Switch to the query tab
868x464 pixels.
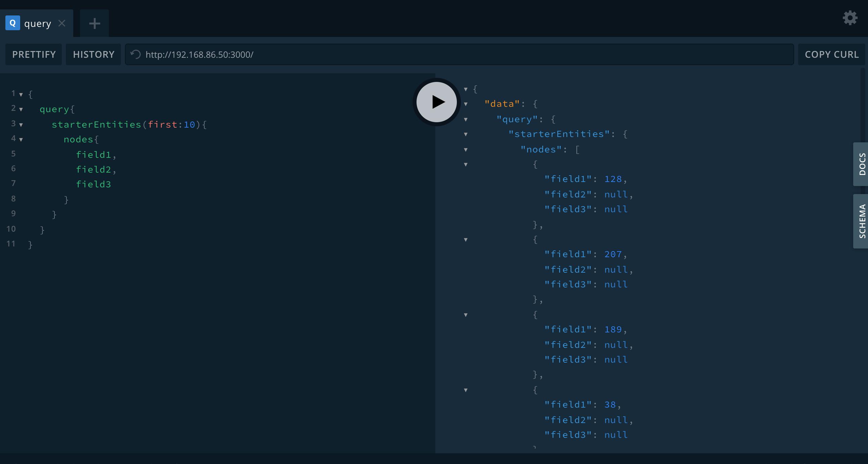pos(37,23)
